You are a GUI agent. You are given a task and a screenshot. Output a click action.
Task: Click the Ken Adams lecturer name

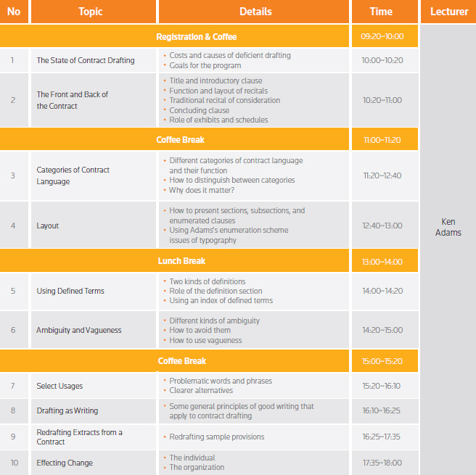click(x=450, y=227)
